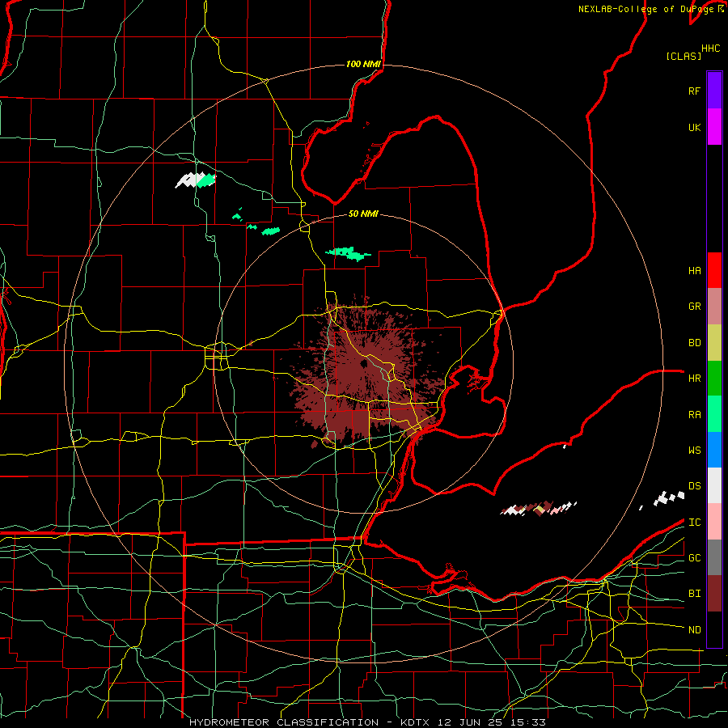This screenshot has height=728, width=728.
Task: Click the ND legend label
Action: click(x=694, y=629)
